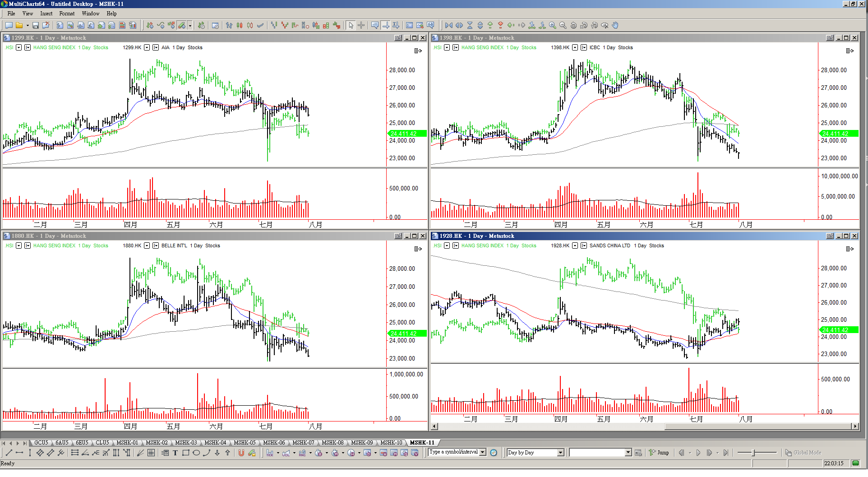The width and height of the screenshot is (868, 477).
Task: Click the play forward playback button
Action: (x=698, y=453)
